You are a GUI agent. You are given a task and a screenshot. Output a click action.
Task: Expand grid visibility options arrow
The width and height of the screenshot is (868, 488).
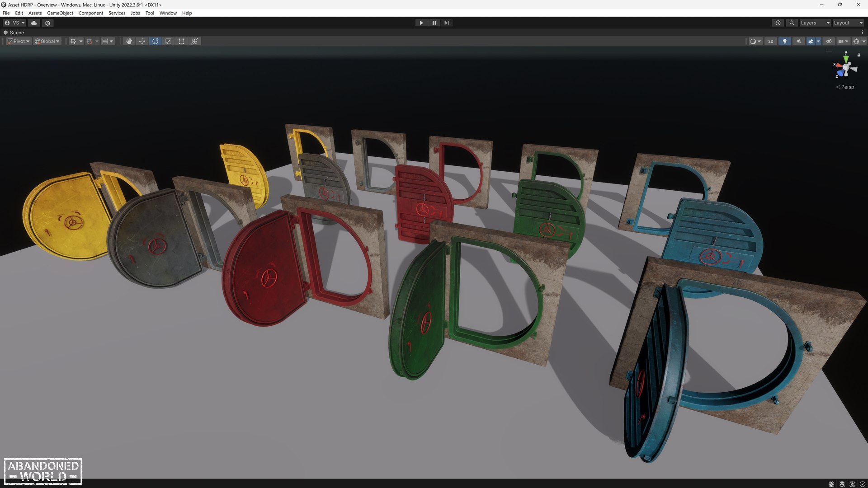pos(81,41)
